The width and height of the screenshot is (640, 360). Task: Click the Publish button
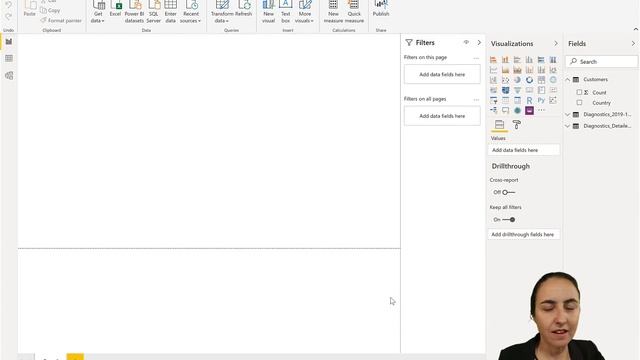[x=381, y=9]
